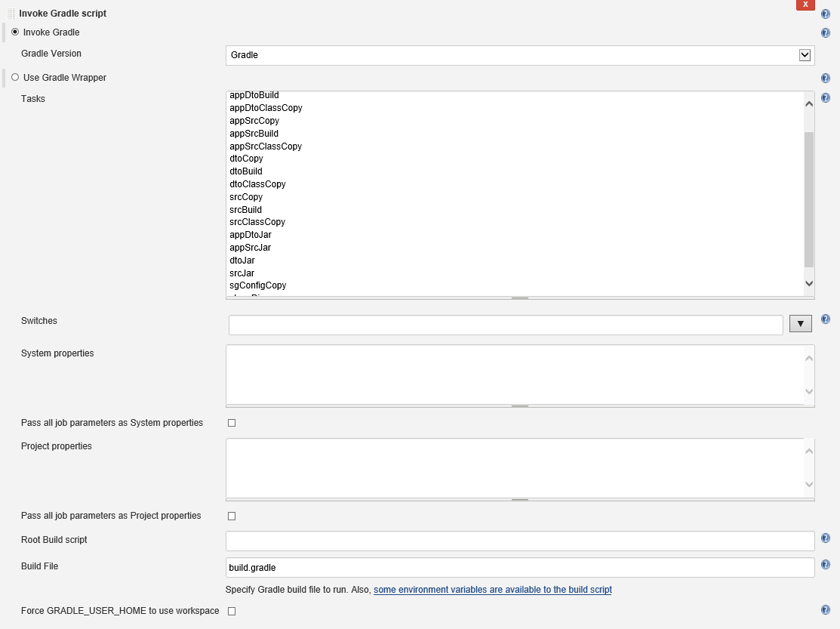Click srcCopy task line

pyautogui.click(x=246, y=196)
